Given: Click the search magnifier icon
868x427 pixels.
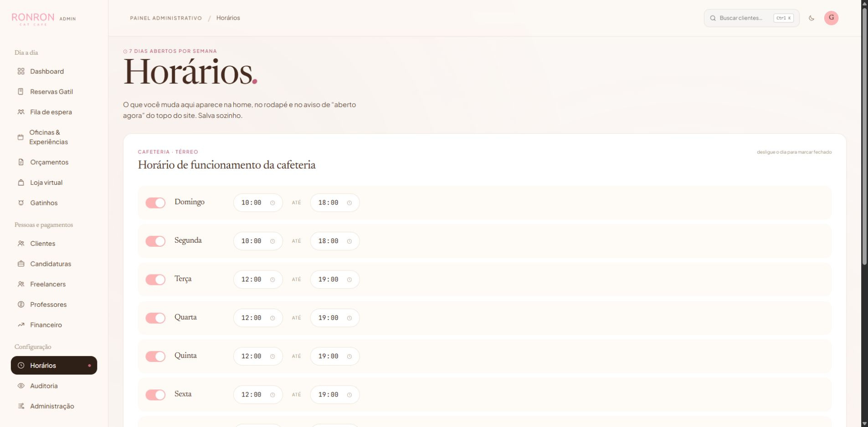Looking at the screenshot, I should pos(713,18).
